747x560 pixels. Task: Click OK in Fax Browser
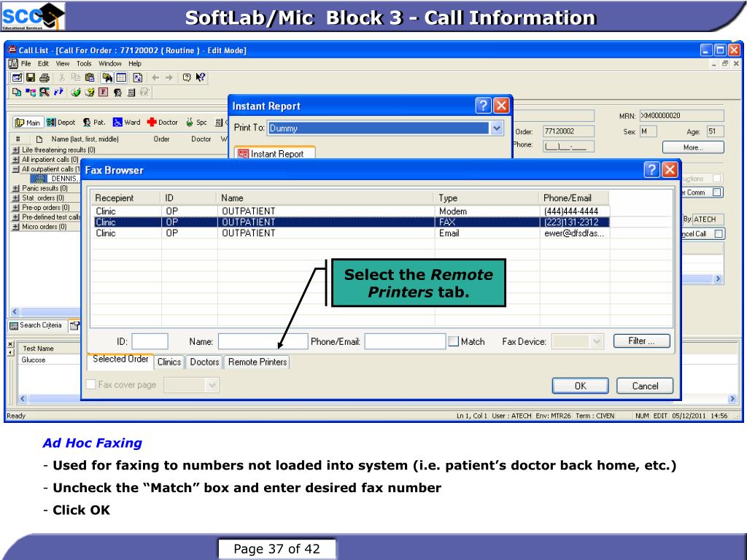[580, 386]
